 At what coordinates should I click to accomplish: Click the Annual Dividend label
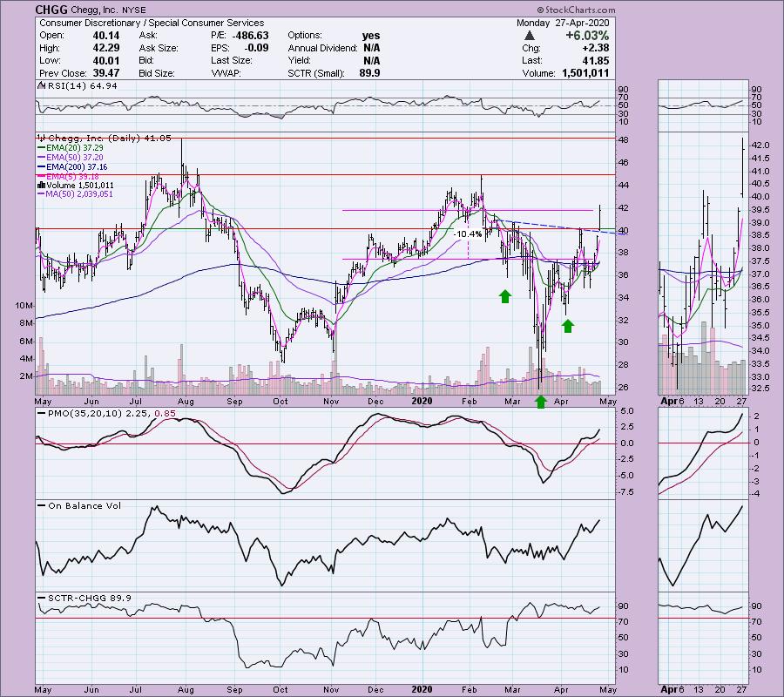[322, 48]
